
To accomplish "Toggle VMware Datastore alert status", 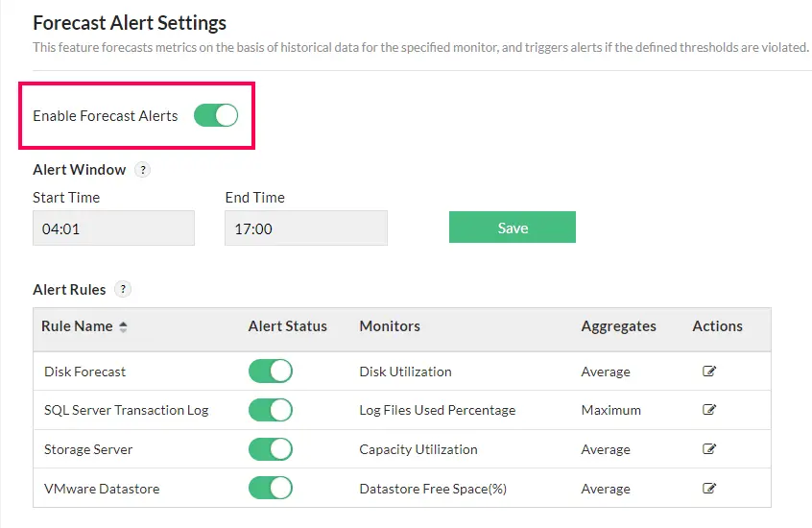I will tap(271, 489).
